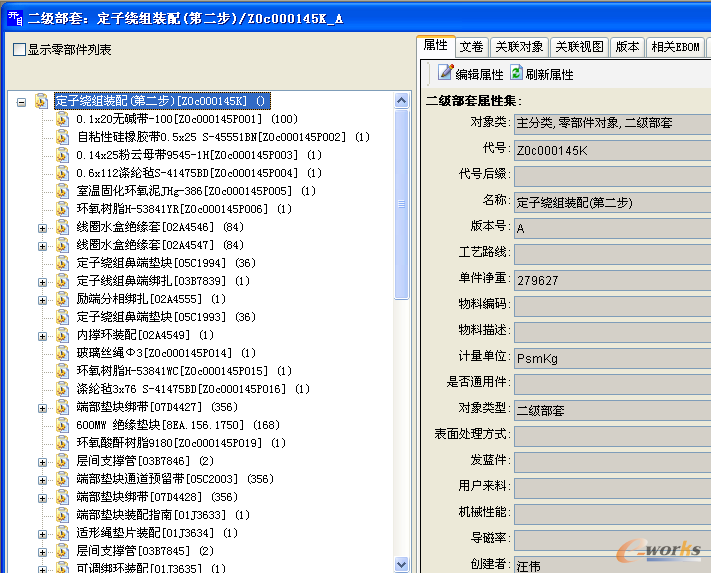Click root node 定子绕组装配 part icon
711x573 pixels.
tap(41, 101)
